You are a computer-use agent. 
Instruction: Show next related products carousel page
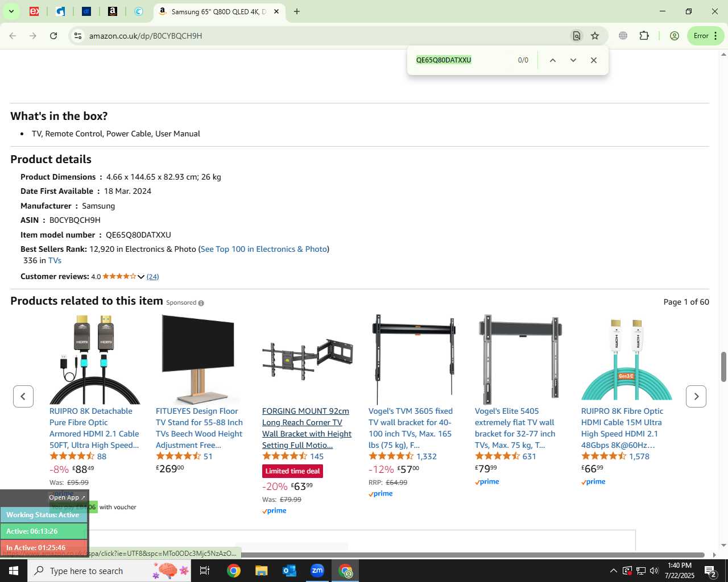tap(696, 396)
